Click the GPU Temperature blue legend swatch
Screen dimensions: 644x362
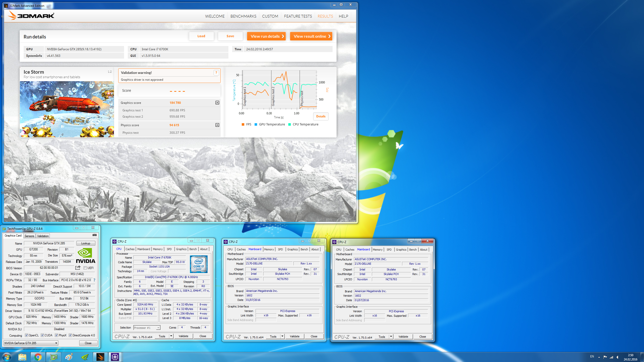click(x=256, y=124)
